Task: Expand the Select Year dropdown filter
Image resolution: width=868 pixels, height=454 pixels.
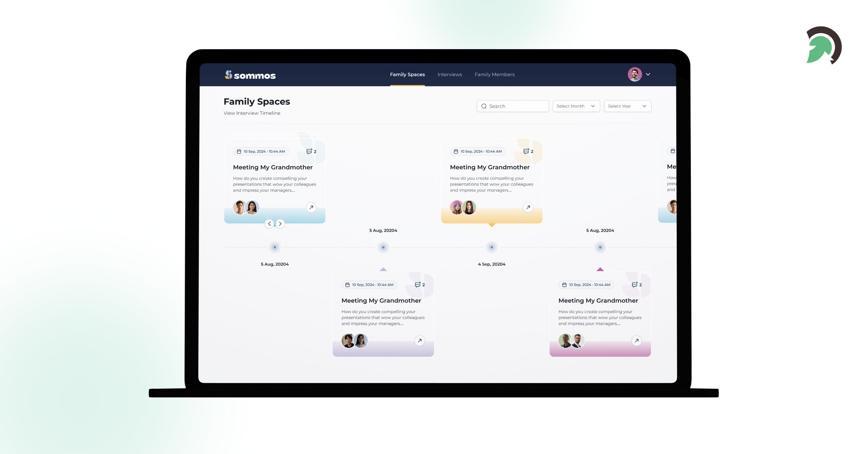Action: [x=627, y=106]
